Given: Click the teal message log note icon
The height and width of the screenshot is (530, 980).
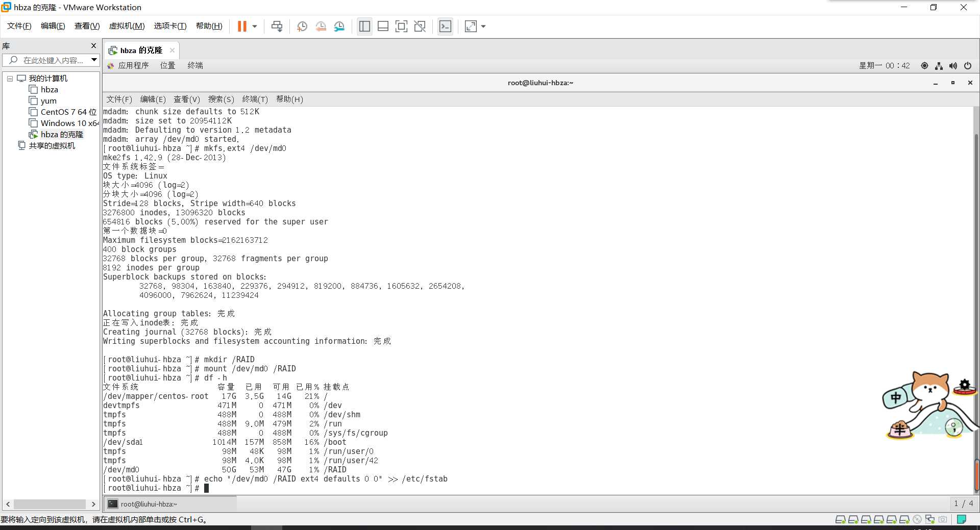Looking at the screenshot, I should tap(961, 519).
